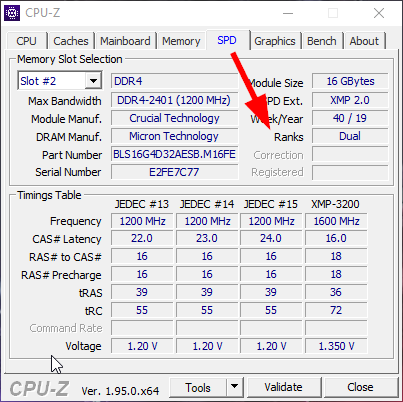The image size is (403, 402).
Task: Open the Mainboard tab
Action: (x=125, y=41)
